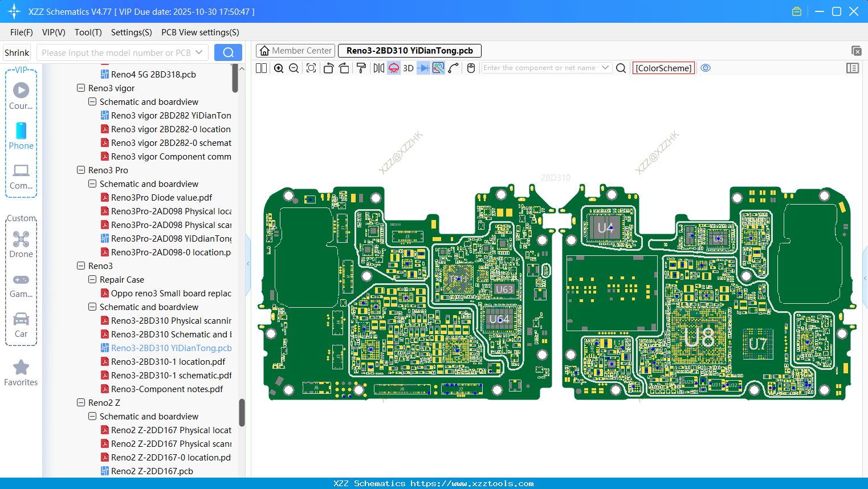This screenshot has height=489, width=868.
Task: Toggle the split view panes icon
Action: coord(262,68)
